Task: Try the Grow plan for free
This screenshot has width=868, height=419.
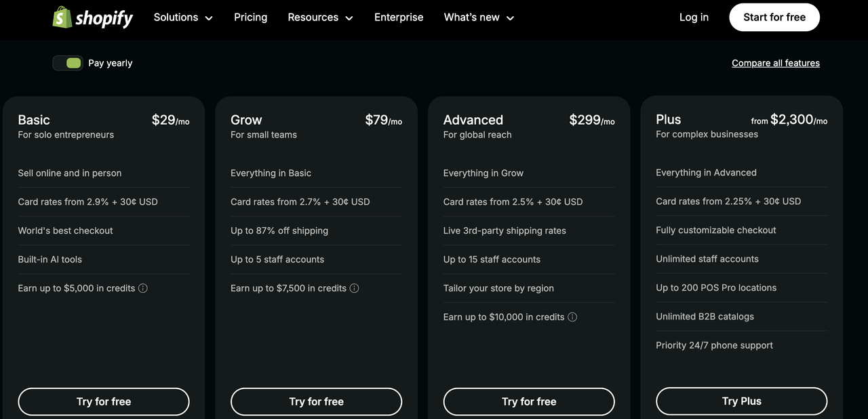Action: (316, 401)
